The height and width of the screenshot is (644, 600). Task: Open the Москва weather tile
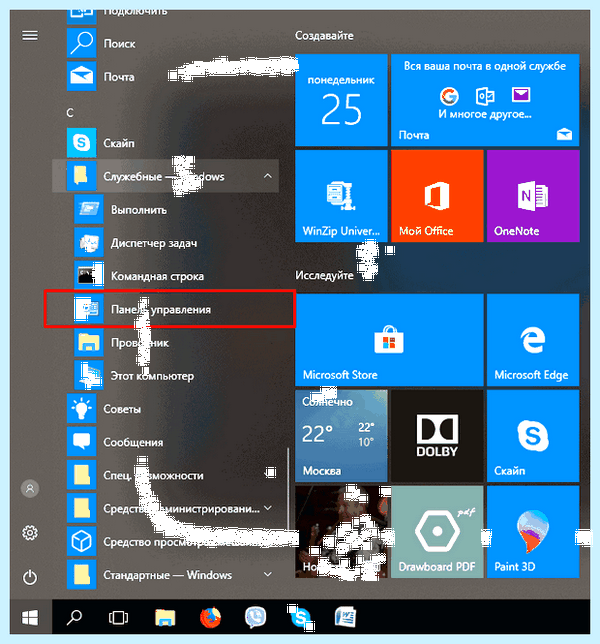341,436
